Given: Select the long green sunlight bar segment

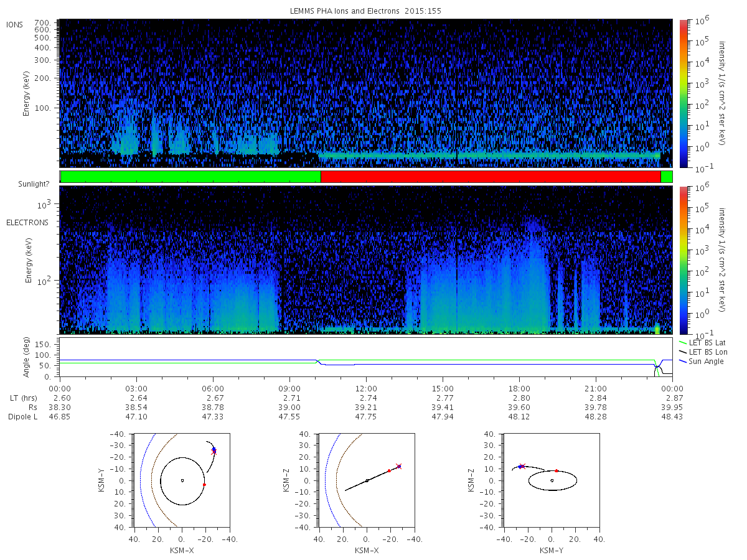Looking at the screenshot, I should (x=190, y=177).
